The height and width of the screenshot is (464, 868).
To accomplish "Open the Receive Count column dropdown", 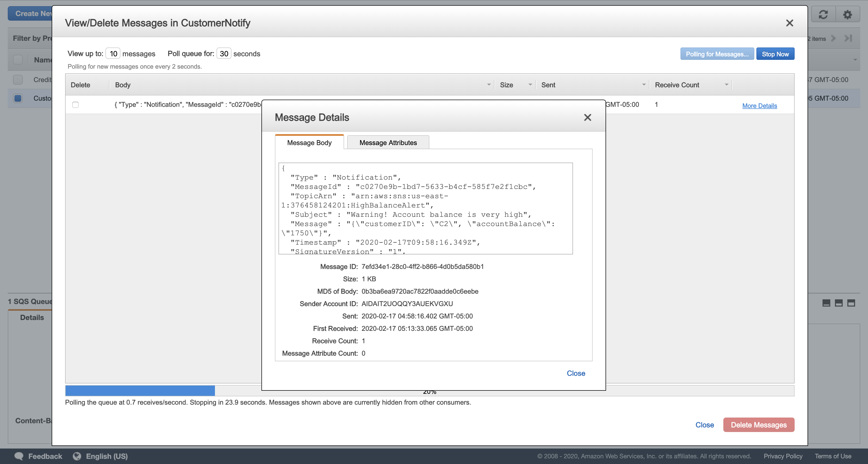I will pos(726,85).
